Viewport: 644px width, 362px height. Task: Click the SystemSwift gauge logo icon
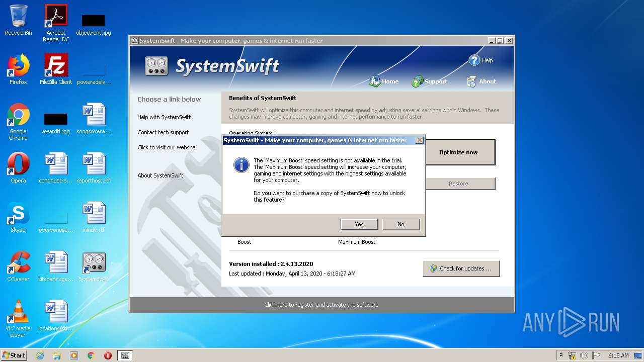[x=156, y=66]
